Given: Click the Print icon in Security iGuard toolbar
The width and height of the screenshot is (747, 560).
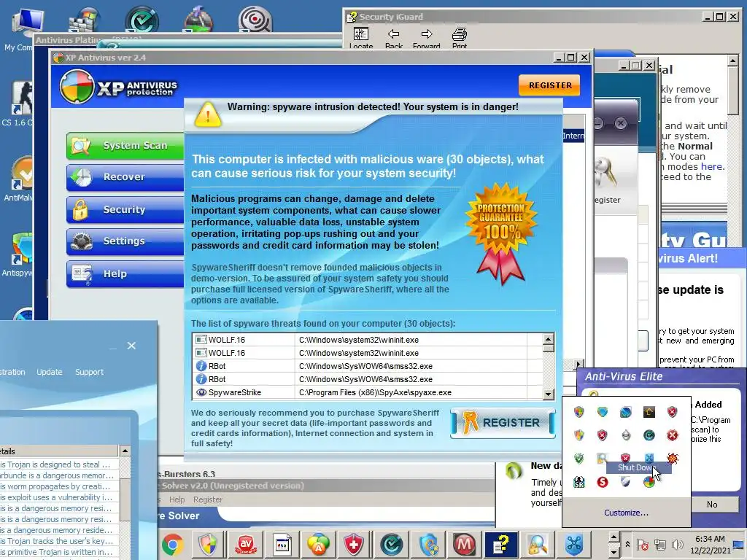Looking at the screenshot, I should (460, 38).
